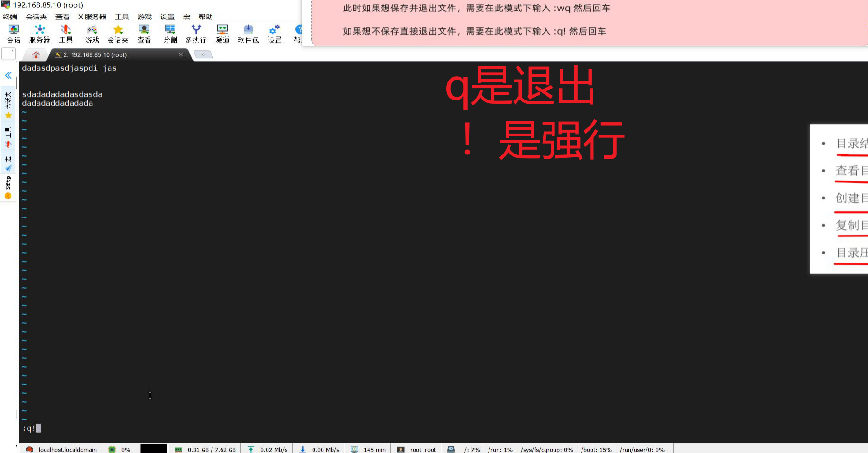Open the X 服务器 menu
This screenshot has height=453, width=868.
click(x=92, y=17)
